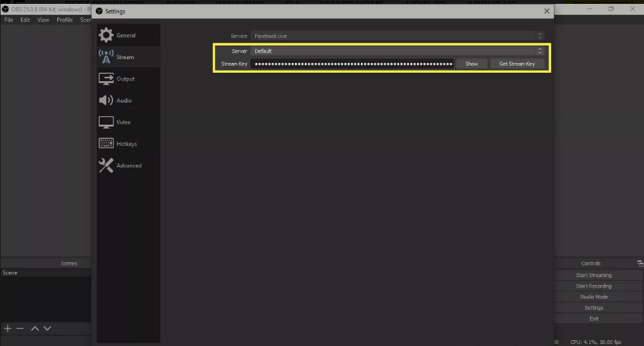Move scene up with up arrow
Screen dimensions: 644x346
pos(35,328)
